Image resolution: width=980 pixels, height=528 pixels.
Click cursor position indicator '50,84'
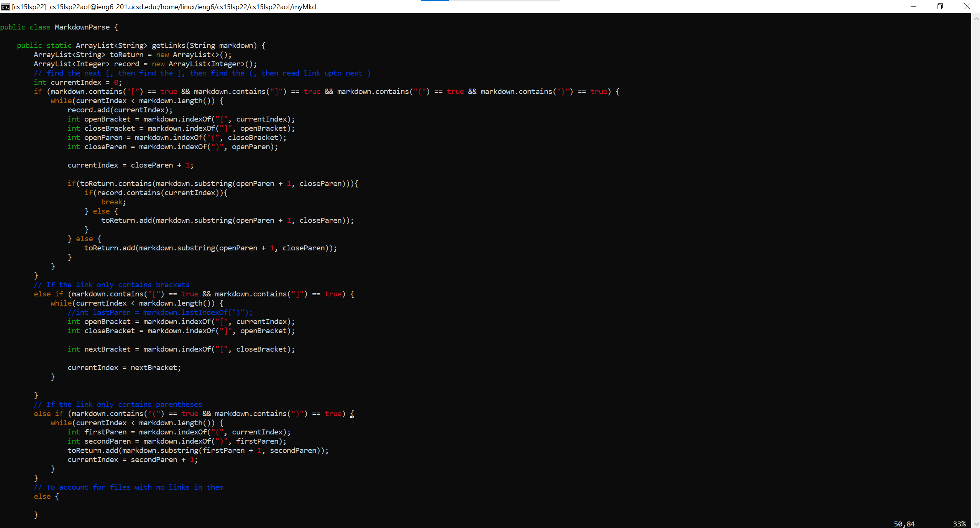pyautogui.click(x=904, y=524)
